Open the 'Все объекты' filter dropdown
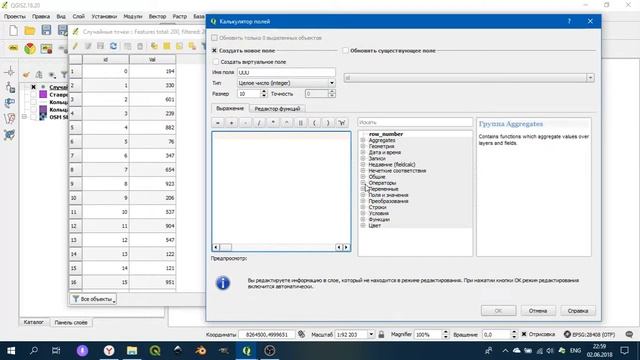The width and height of the screenshot is (640, 360). pyautogui.click(x=93, y=299)
